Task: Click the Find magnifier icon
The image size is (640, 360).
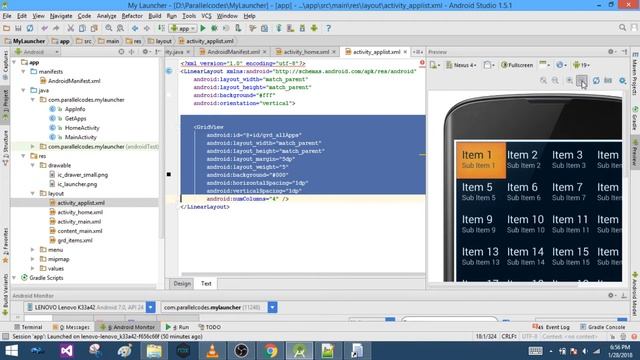Action: (x=109, y=28)
